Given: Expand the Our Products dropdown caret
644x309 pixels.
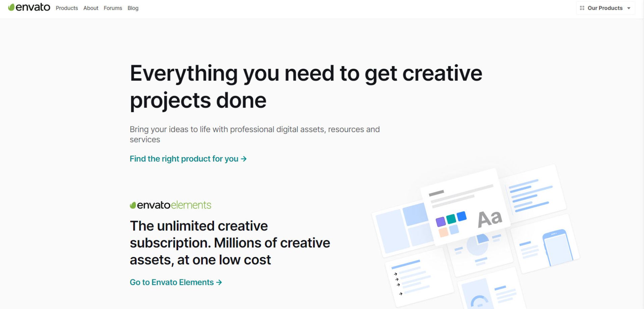Looking at the screenshot, I should tap(629, 8).
